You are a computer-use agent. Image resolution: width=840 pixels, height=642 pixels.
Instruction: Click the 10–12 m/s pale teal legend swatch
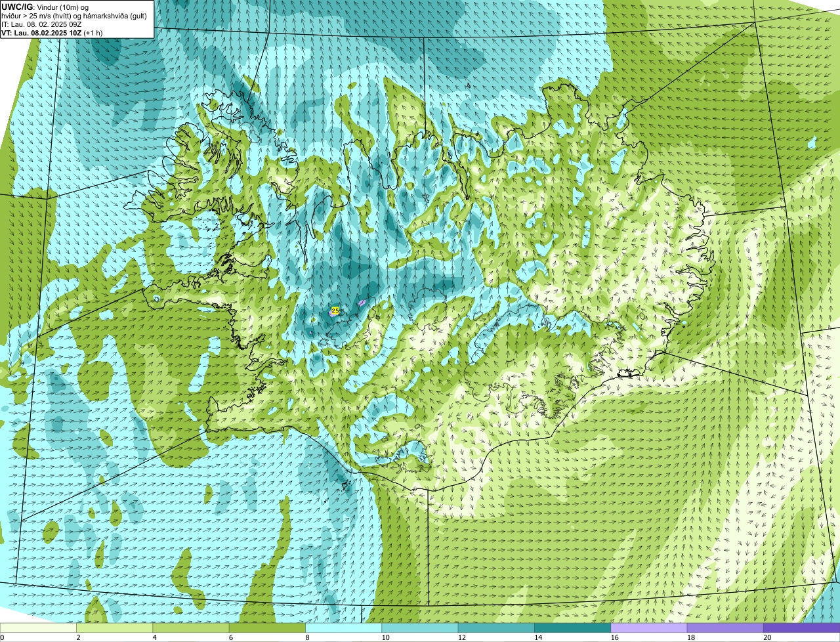coord(420,628)
